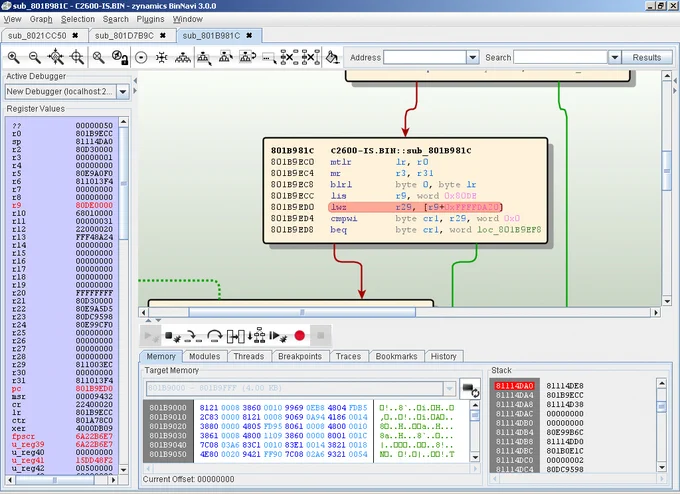Click the resume debugger play-bug icon
The width and height of the screenshot is (680, 494).
tap(278, 336)
